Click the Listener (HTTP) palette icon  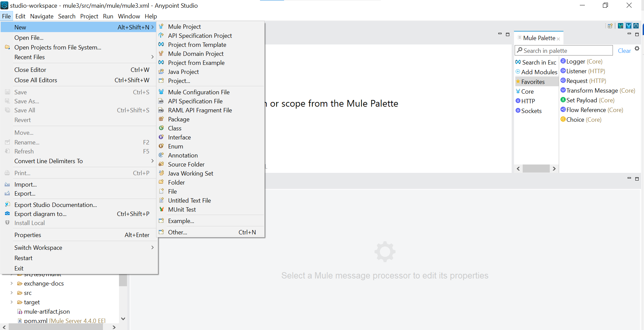click(563, 71)
